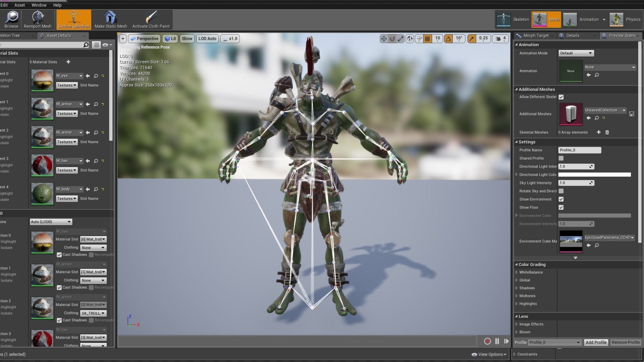Switch to Skeleton editor mode

click(x=513, y=19)
